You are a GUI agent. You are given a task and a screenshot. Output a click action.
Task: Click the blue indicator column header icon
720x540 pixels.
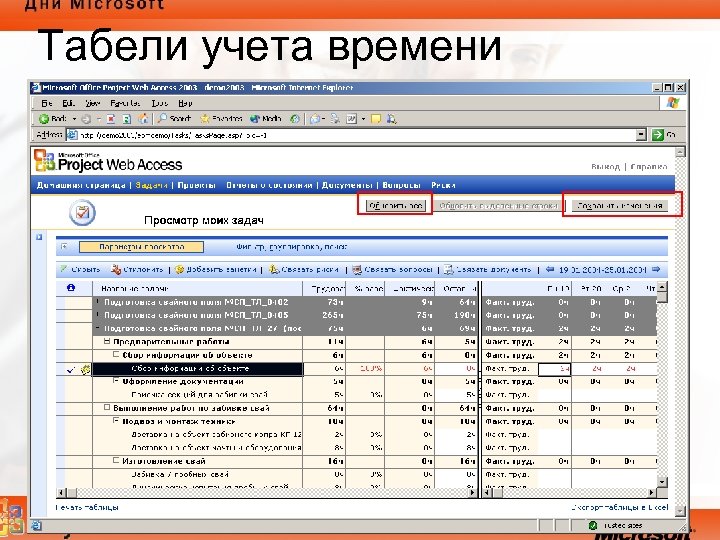coord(71,288)
